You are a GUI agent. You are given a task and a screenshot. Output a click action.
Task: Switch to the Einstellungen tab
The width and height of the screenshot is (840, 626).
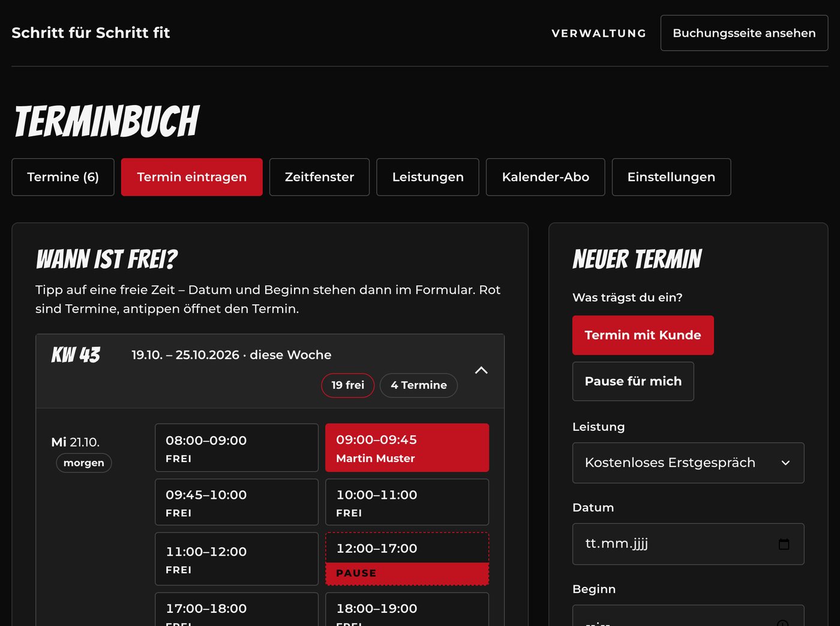click(x=671, y=177)
